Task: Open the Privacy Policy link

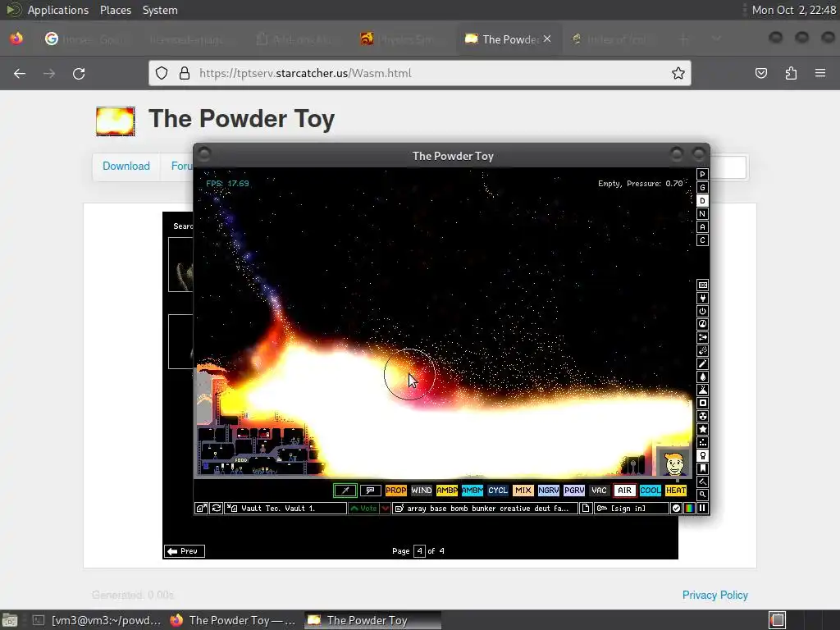Action: click(715, 596)
